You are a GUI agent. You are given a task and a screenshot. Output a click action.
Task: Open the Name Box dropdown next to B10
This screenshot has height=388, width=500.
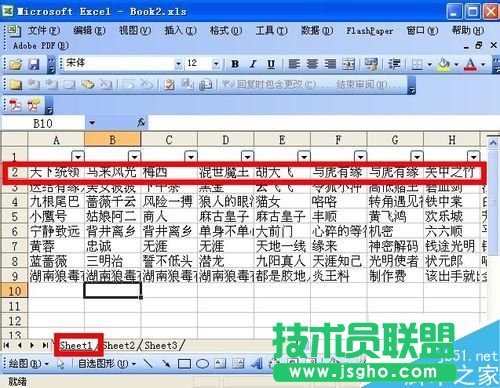[x=92, y=123]
